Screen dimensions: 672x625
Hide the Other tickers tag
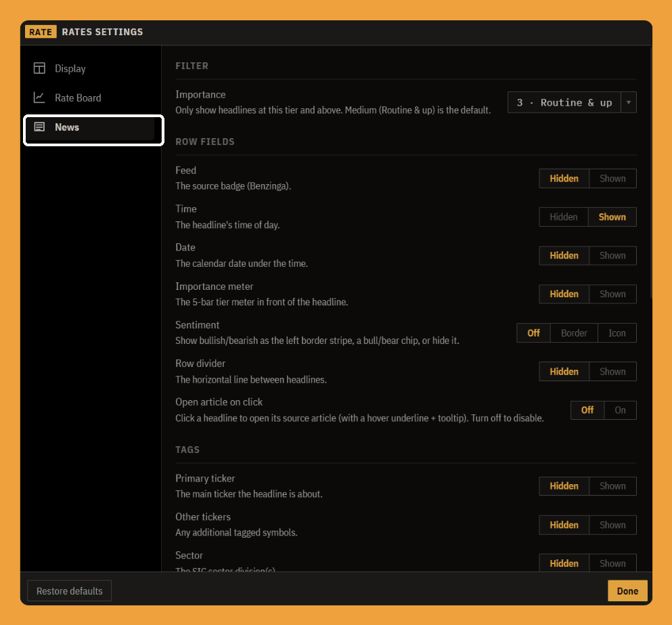pyautogui.click(x=564, y=525)
